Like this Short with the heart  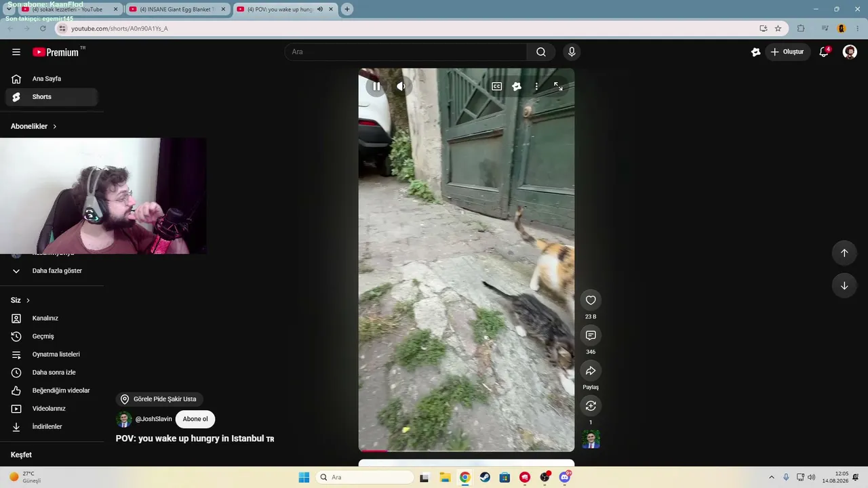[x=591, y=300]
